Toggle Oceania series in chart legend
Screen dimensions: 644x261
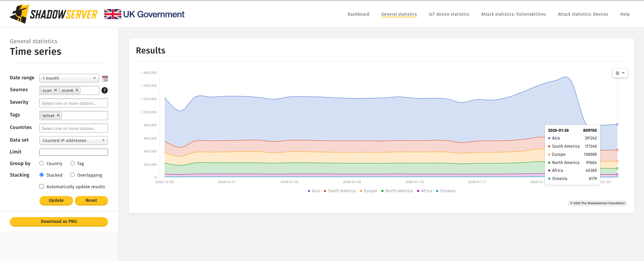[446, 191]
